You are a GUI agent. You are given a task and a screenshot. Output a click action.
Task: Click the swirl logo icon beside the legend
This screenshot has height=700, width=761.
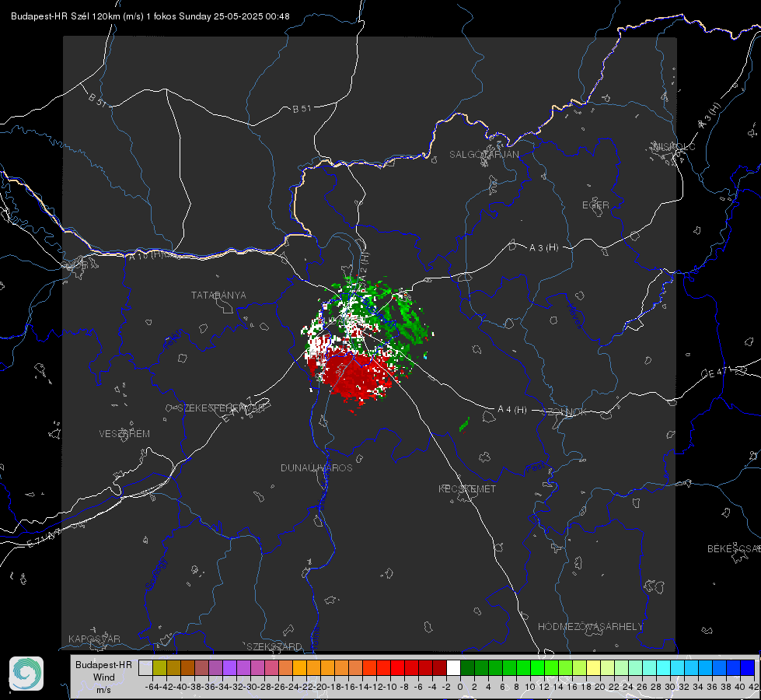pos(26,674)
